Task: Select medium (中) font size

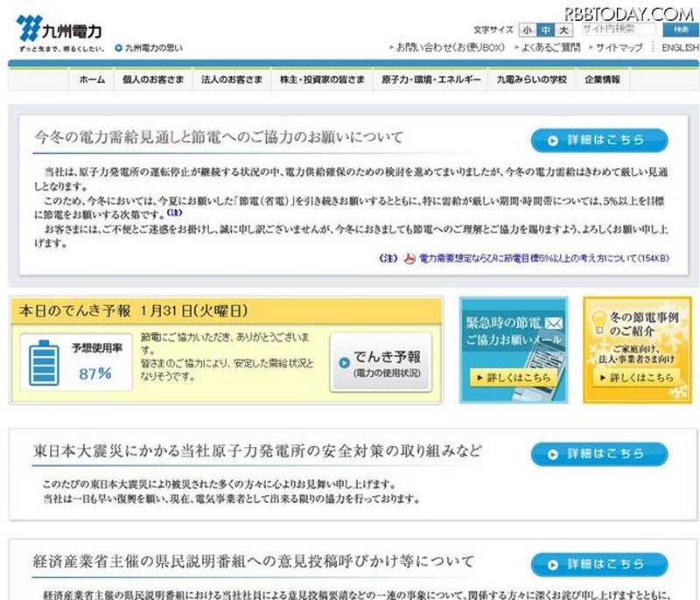Action: [546, 30]
